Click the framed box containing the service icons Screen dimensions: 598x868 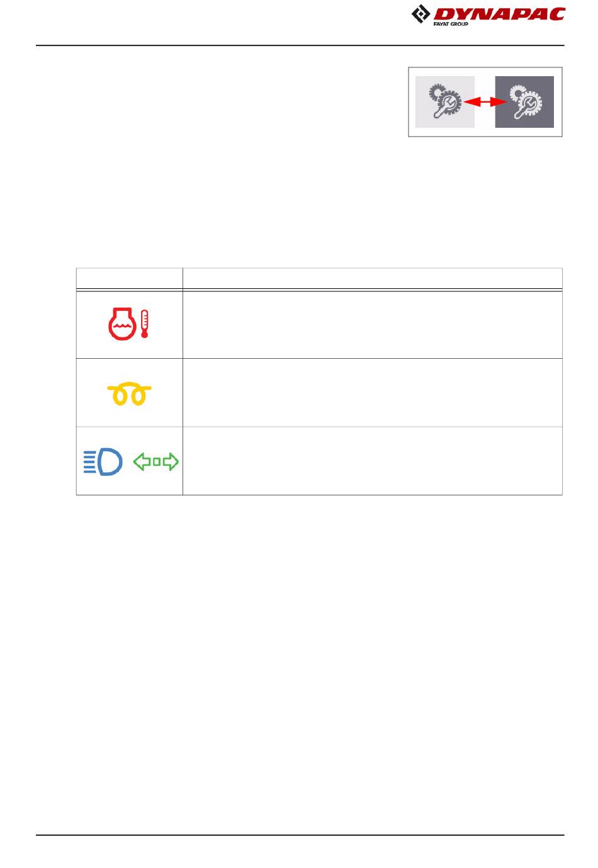click(485, 102)
